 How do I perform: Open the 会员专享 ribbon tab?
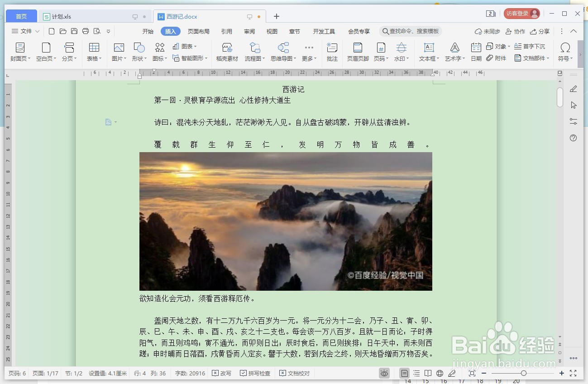tap(359, 31)
